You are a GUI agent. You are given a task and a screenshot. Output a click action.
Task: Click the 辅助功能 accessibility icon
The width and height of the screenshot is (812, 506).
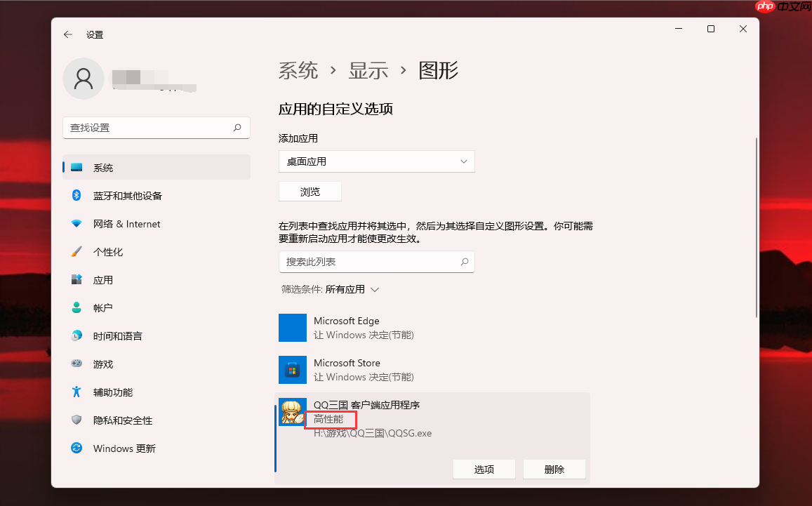[x=77, y=392]
